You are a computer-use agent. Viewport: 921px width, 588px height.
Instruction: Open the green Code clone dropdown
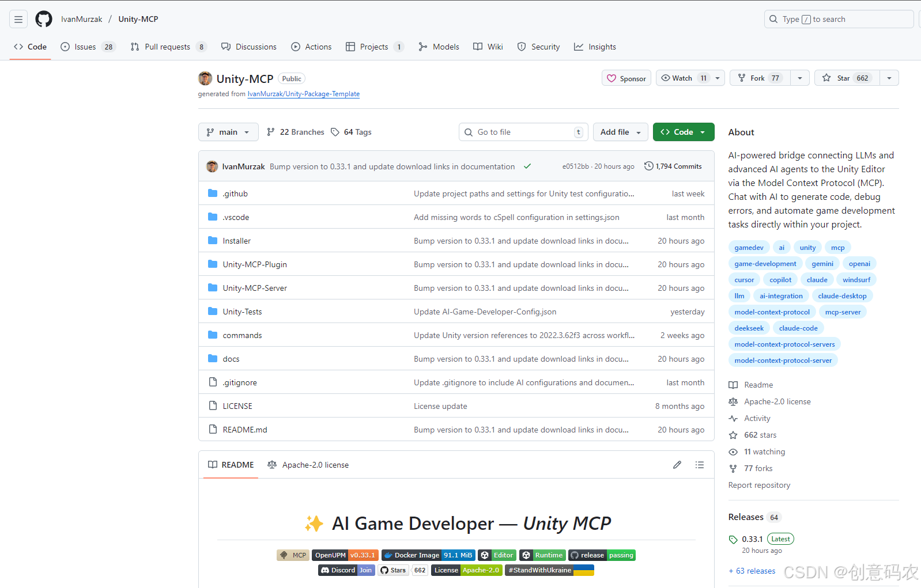tap(684, 132)
